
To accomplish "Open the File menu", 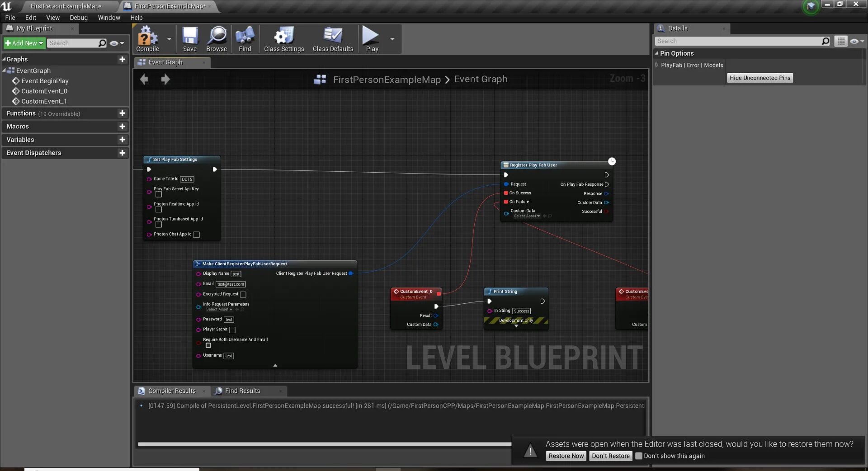I will tap(10, 18).
